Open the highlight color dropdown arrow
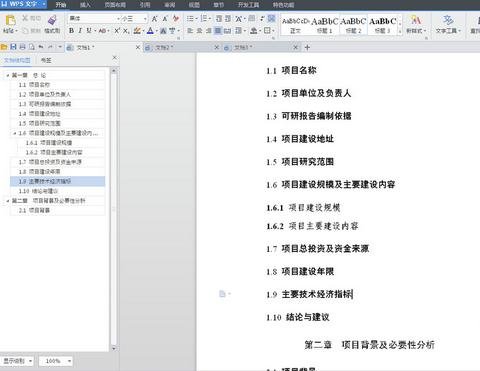 click(143, 31)
